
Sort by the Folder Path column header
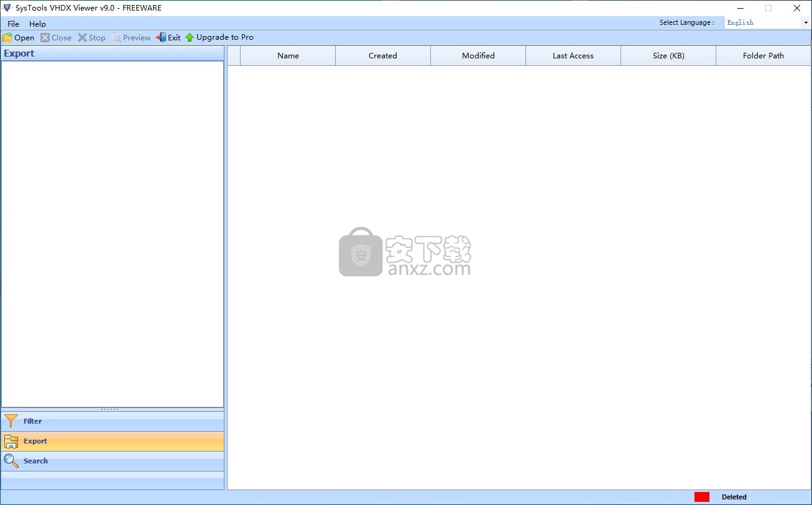(764, 55)
